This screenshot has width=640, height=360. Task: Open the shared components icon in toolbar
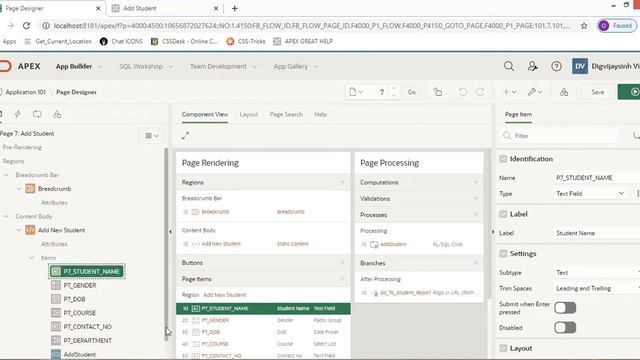(x=564, y=92)
